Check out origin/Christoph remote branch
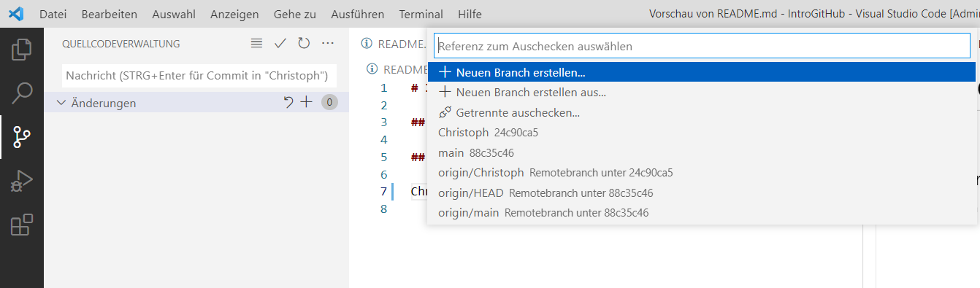The height and width of the screenshot is (288, 980). click(x=702, y=173)
